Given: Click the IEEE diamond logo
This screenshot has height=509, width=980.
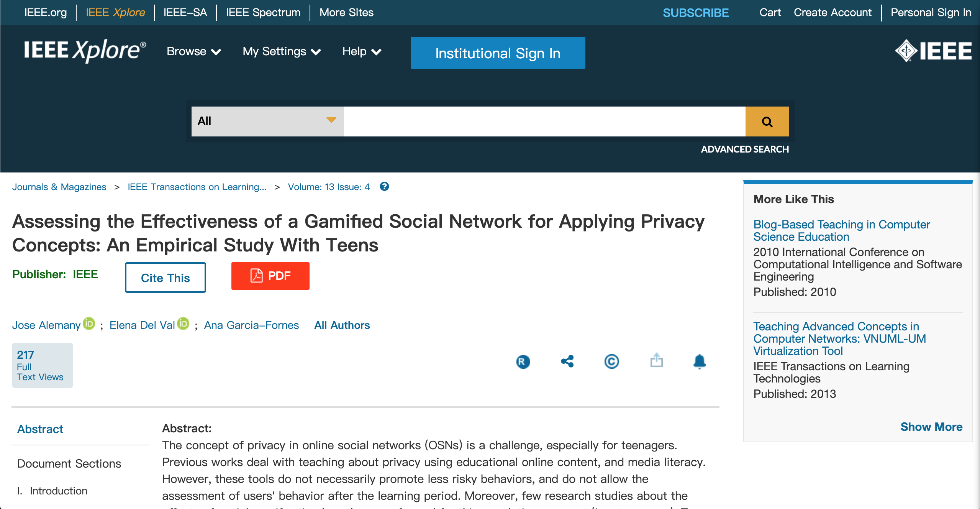Looking at the screenshot, I should [x=933, y=51].
